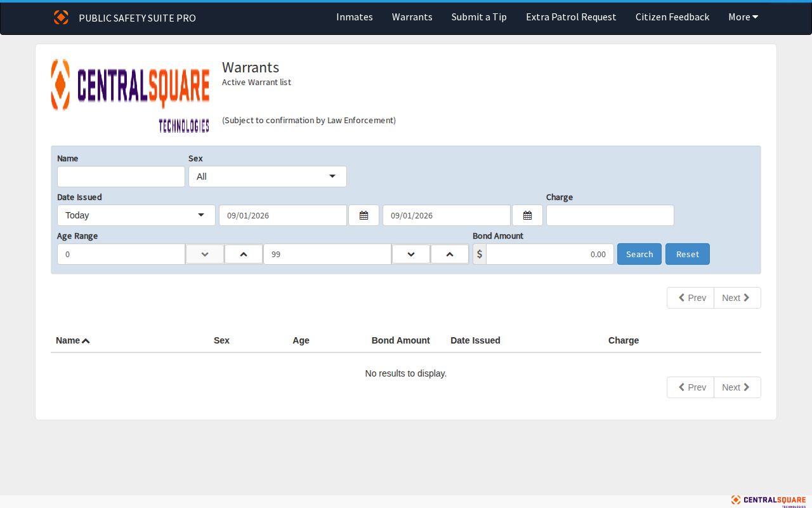Decrease maximum age with down chevron
812x508 pixels.
coord(410,254)
